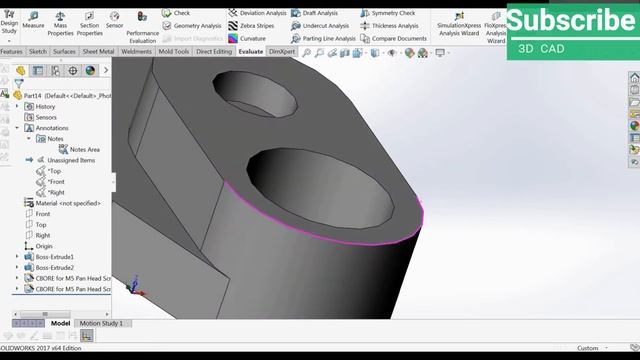Toggle Curvature display
This screenshot has width=640, height=360.
(x=247, y=39)
